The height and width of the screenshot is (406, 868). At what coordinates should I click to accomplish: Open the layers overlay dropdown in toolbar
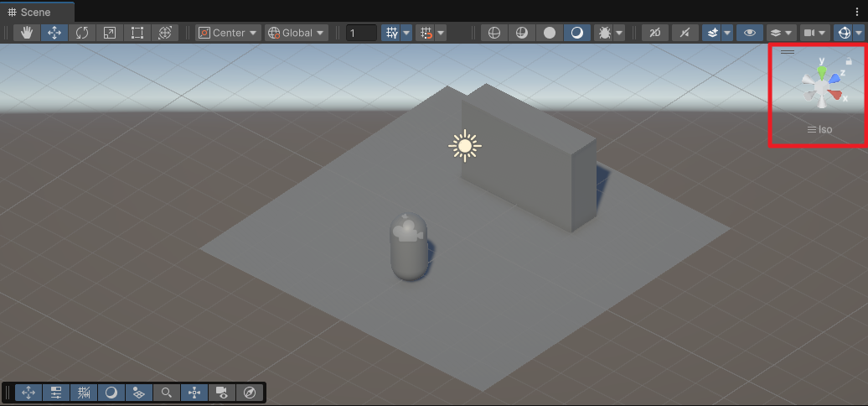coord(781,33)
